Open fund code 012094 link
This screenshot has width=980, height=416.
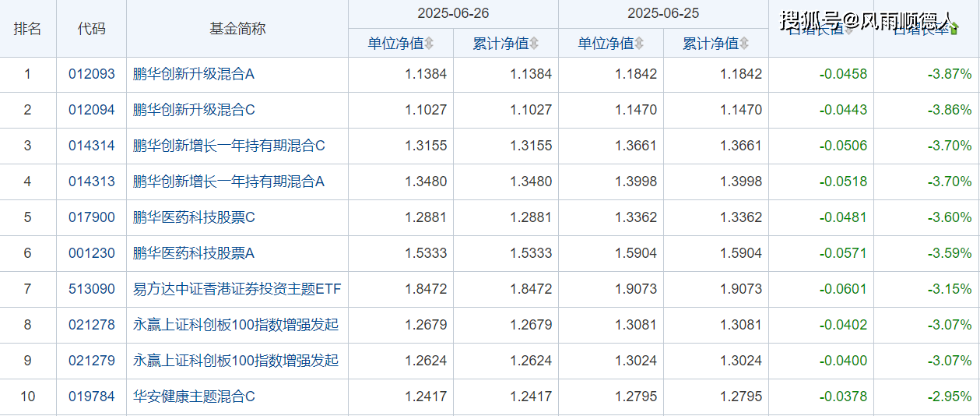point(92,110)
